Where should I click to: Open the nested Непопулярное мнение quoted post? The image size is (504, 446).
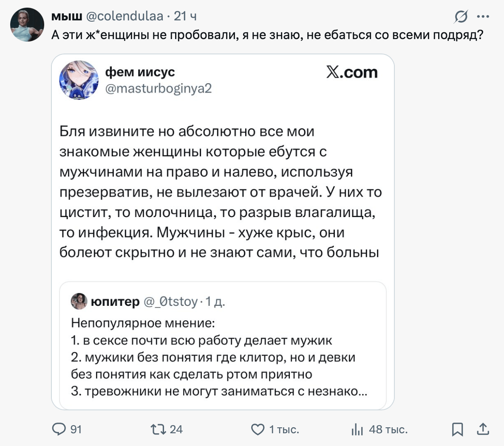(x=219, y=357)
